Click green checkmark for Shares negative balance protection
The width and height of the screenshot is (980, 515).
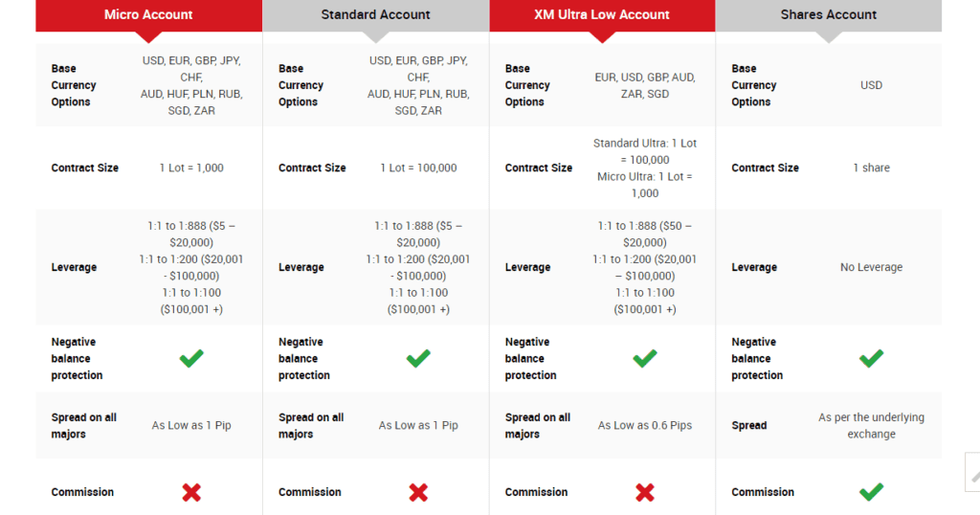[871, 358]
